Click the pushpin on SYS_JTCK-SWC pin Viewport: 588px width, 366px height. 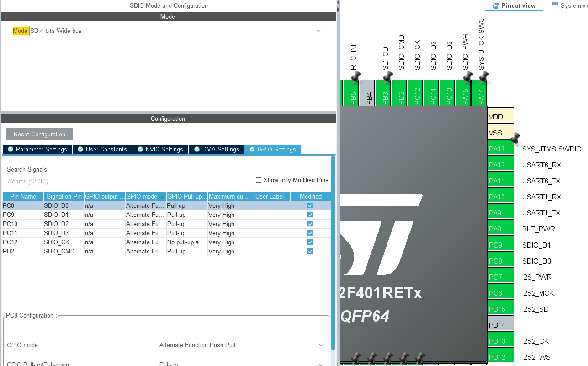point(484,76)
